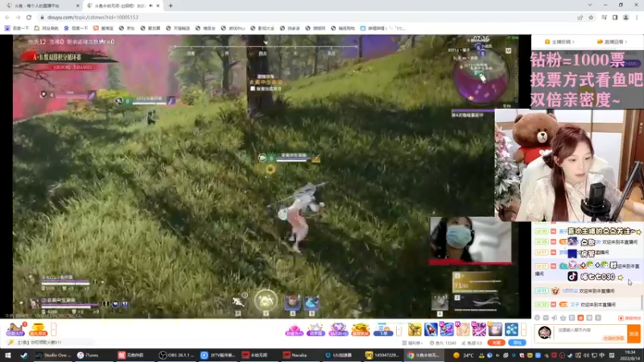Click the user avatar beside chat input

545,333
